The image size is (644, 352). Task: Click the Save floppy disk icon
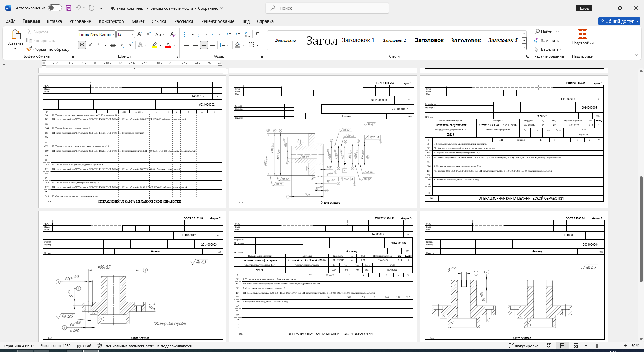(x=69, y=8)
